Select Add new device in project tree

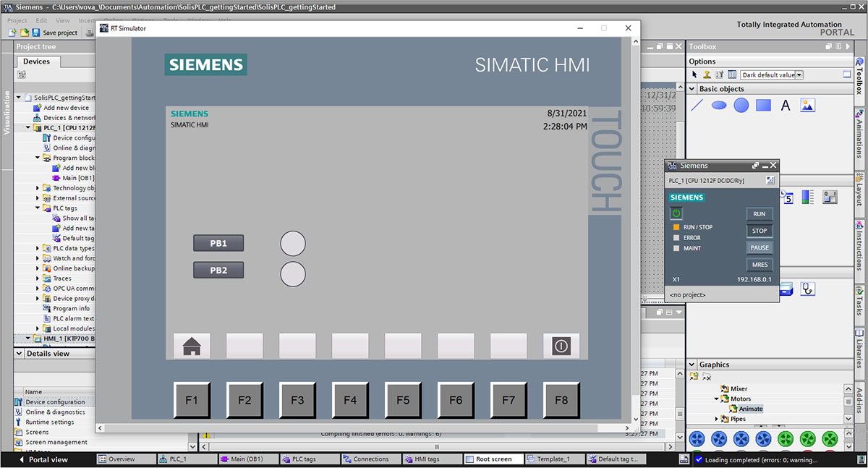coord(67,108)
